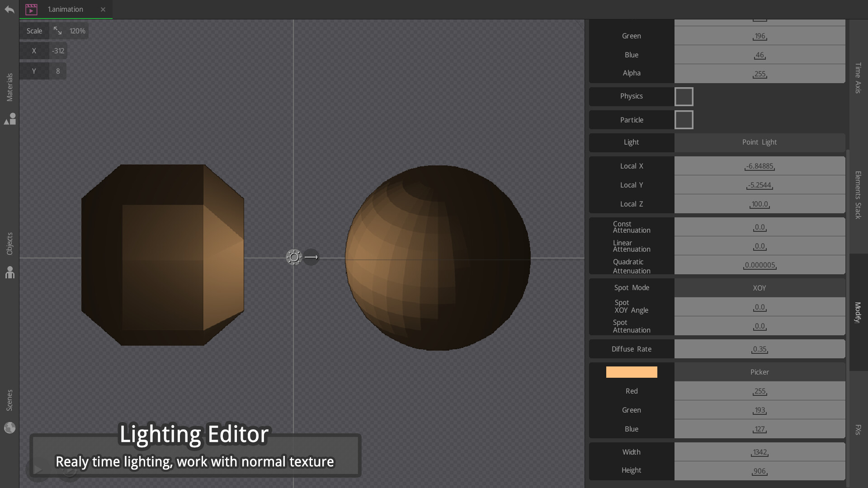The width and height of the screenshot is (868, 488).
Task: Click the scale resize arrow icon
Action: tap(57, 30)
